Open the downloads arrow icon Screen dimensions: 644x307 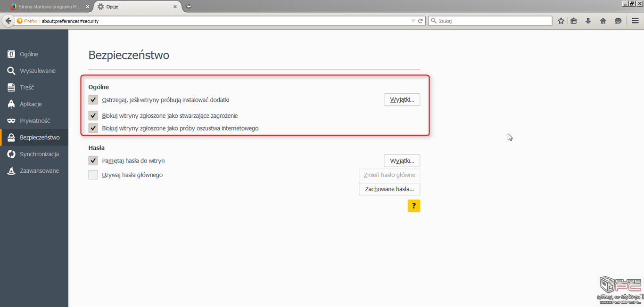tap(588, 21)
